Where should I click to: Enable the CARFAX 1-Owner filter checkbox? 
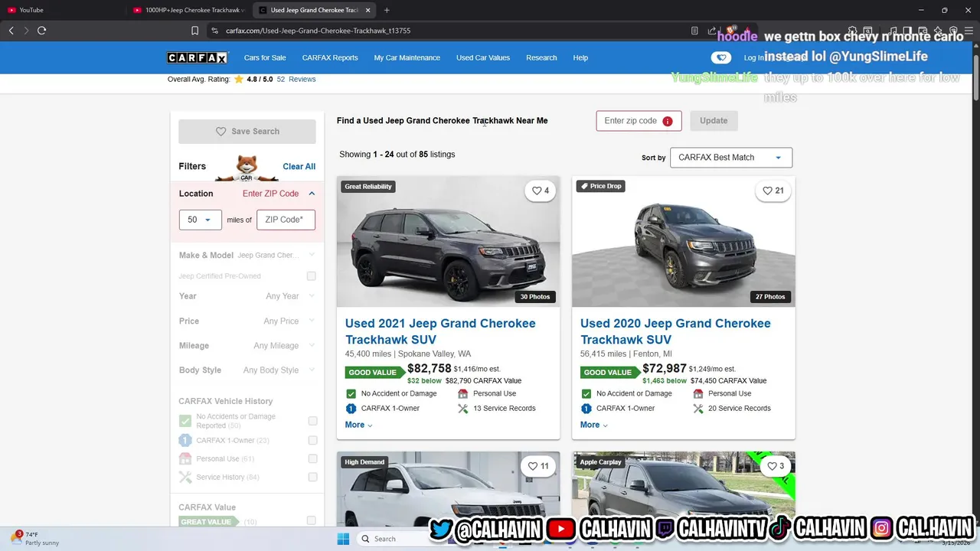[x=312, y=440]
